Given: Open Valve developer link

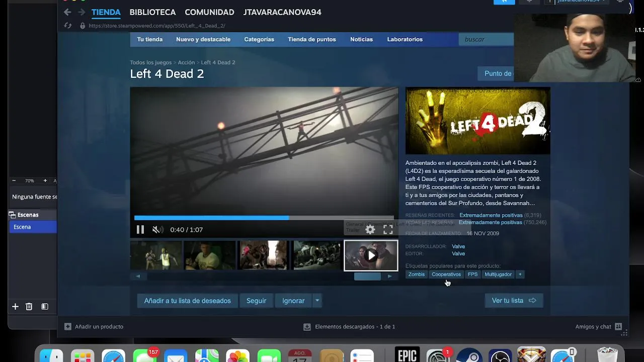Looking at the screenshot, I should (x=458, y=246).
